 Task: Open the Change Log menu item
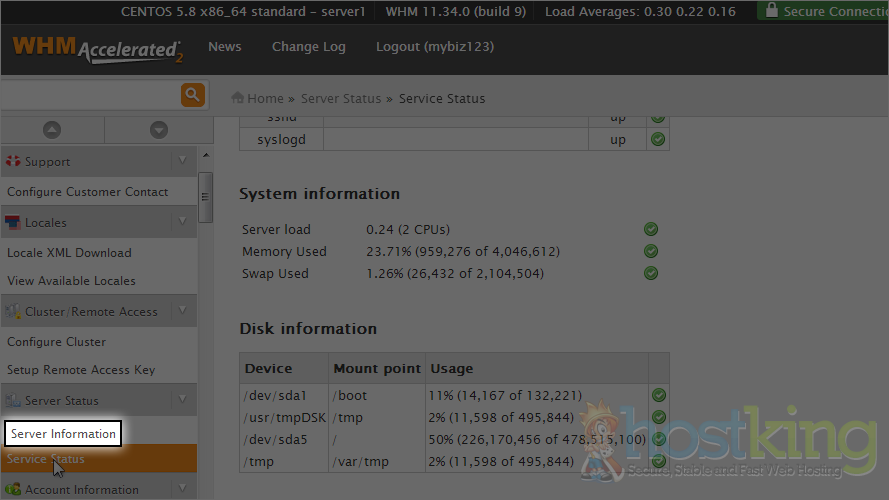pyautogui.click(x=308, y=47)
